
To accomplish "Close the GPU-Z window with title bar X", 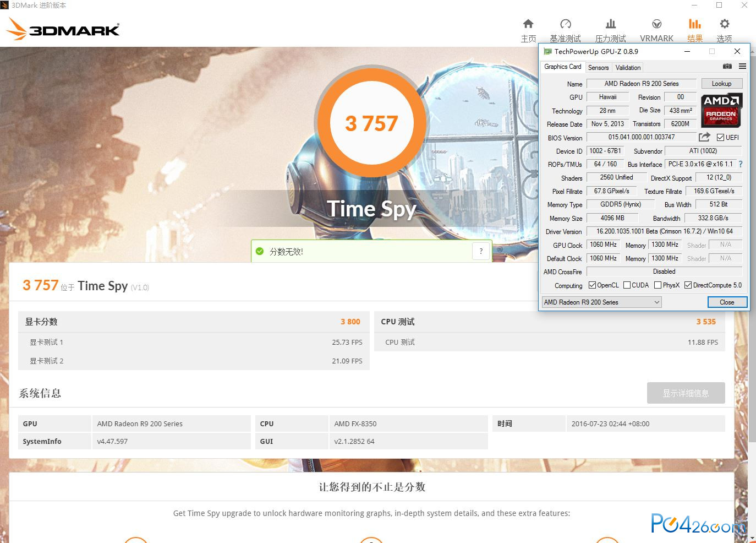I will pos(737,51).
